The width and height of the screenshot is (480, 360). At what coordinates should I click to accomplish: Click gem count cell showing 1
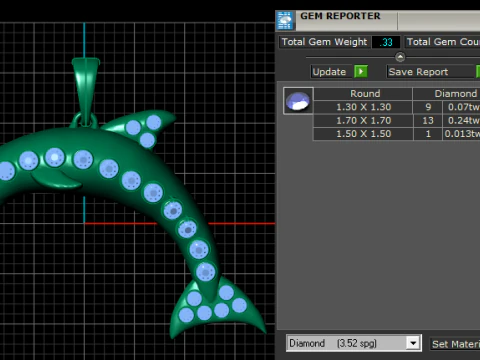tap(428, 134)
